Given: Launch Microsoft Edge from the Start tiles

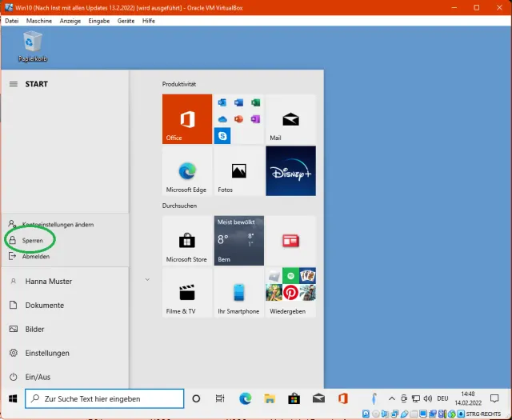Looking at the screenshot, I should coord(187,170).
